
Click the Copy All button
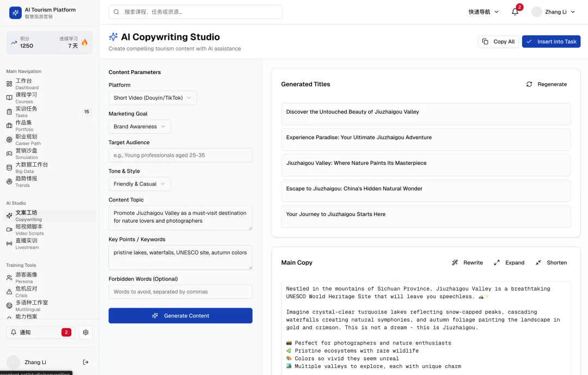[x=498, y=41]
